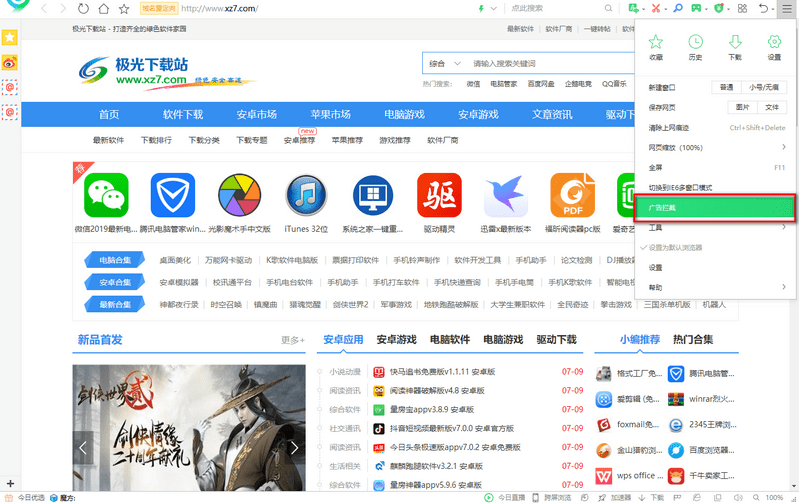Close the hamburger main menu button
Viewport: 799px width, 503px height.
point(786,8)
